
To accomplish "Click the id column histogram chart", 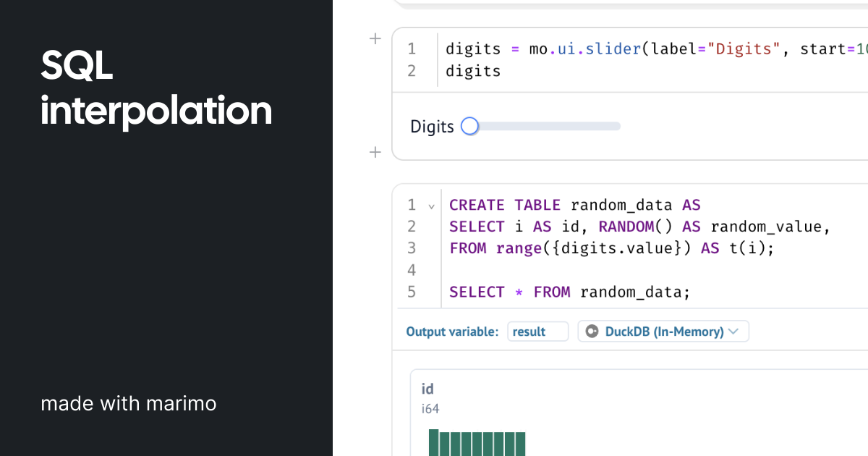I will click(477, 442).
